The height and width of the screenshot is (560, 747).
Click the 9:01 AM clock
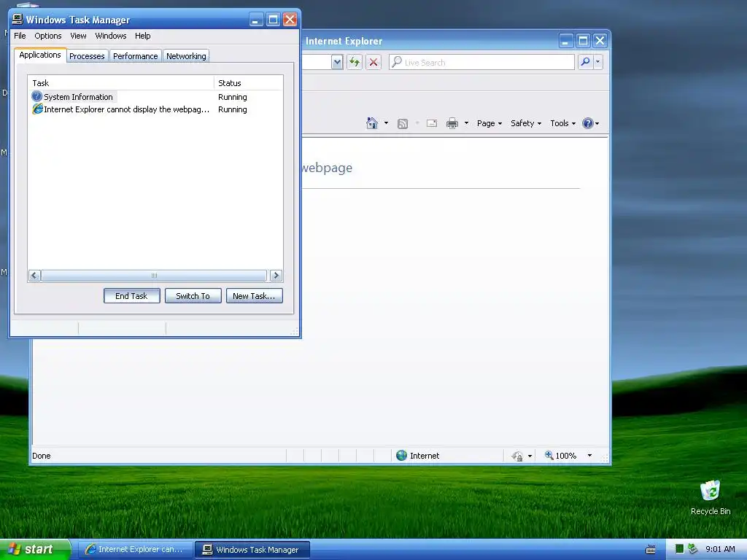tap(720, 549)
